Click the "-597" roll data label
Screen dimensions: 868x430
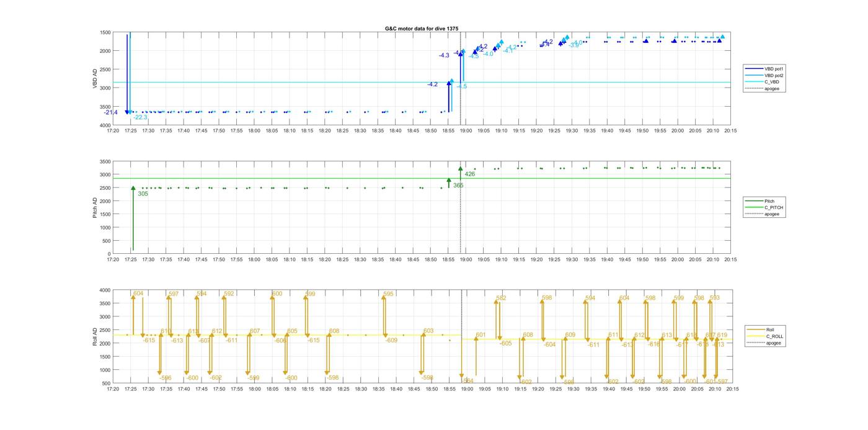(x=722, y=382)
